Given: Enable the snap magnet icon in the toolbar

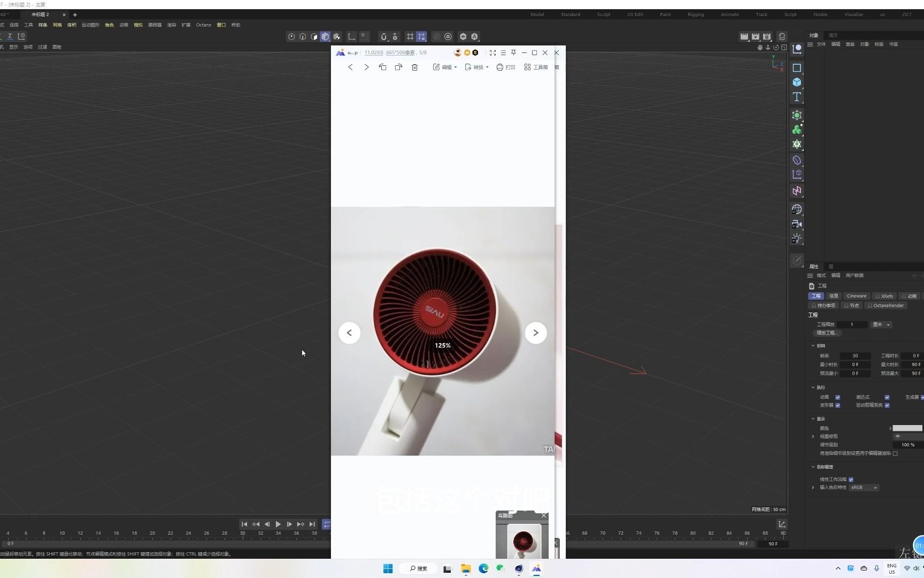Looking at the screenshot, I should 383,36.
